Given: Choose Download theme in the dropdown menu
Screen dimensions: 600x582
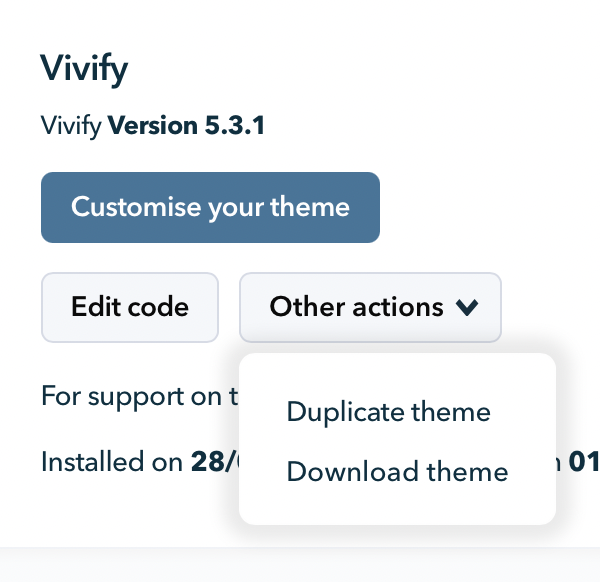Looking at the screenshot, I should tap(397, 471).
